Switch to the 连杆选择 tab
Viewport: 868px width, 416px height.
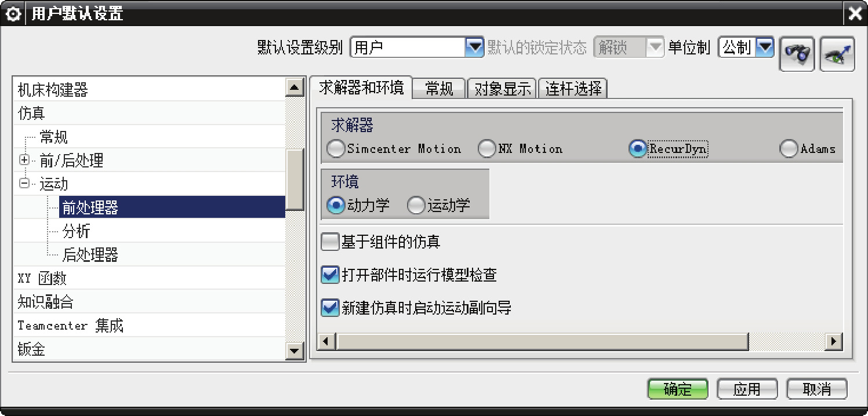point(573,89)
